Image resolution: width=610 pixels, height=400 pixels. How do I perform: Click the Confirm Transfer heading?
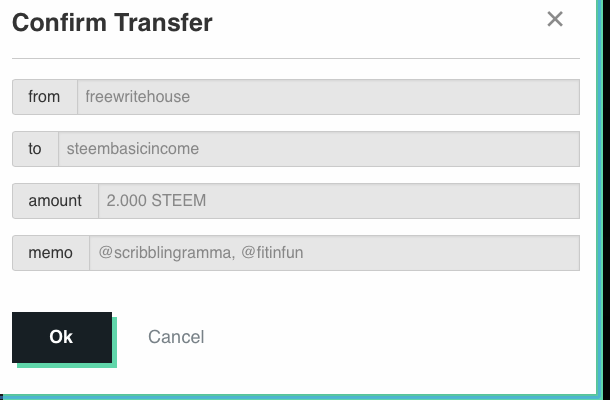[x=112, y=23]
